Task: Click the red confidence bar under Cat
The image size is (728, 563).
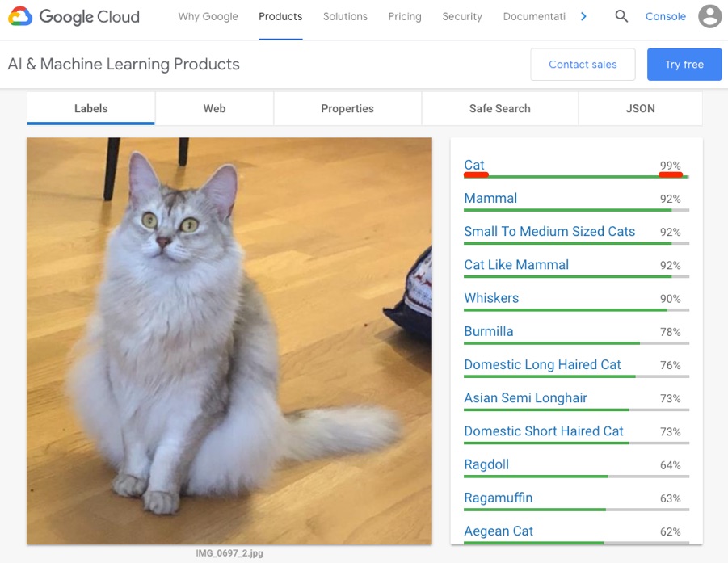Action: coord(475,175)
